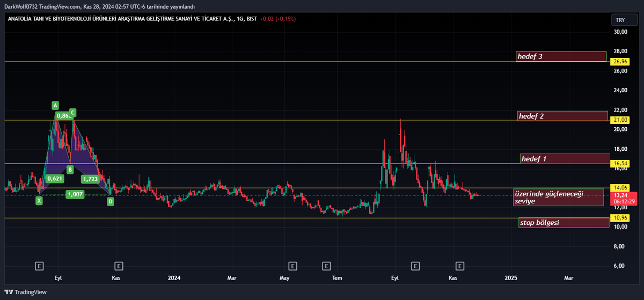The image size is (644, 300).
Task: Click pattern point B marker
Action: click(x=70, y=169)
